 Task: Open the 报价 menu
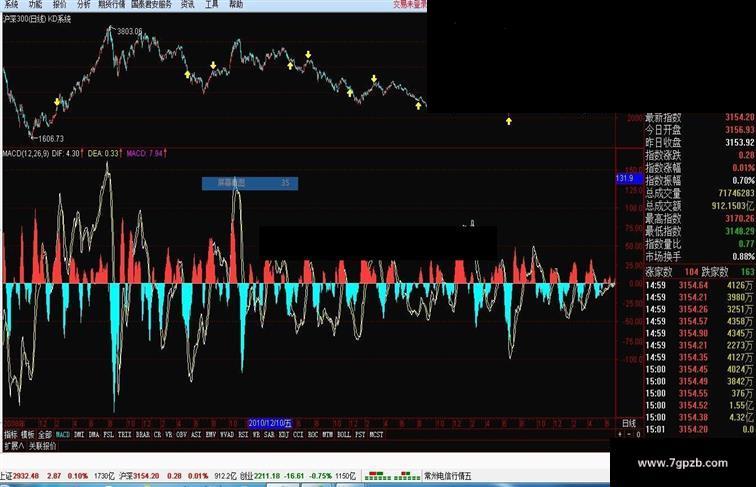59,4
